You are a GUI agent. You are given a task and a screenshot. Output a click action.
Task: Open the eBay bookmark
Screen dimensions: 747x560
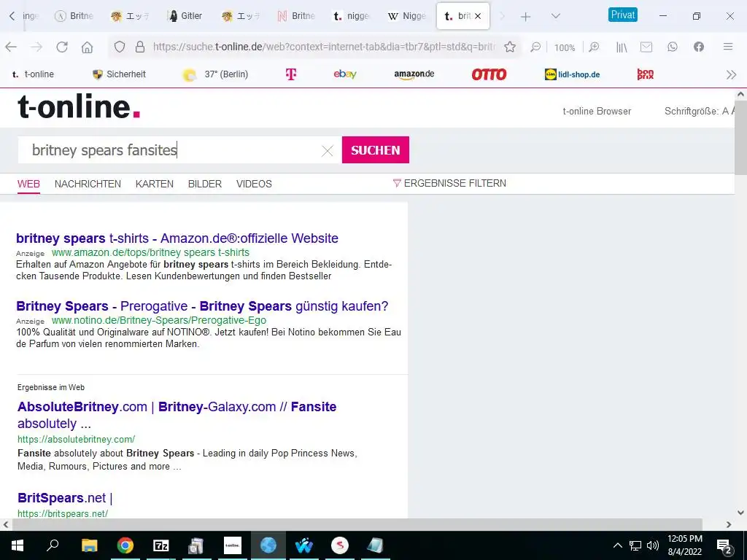coord(345,74)
